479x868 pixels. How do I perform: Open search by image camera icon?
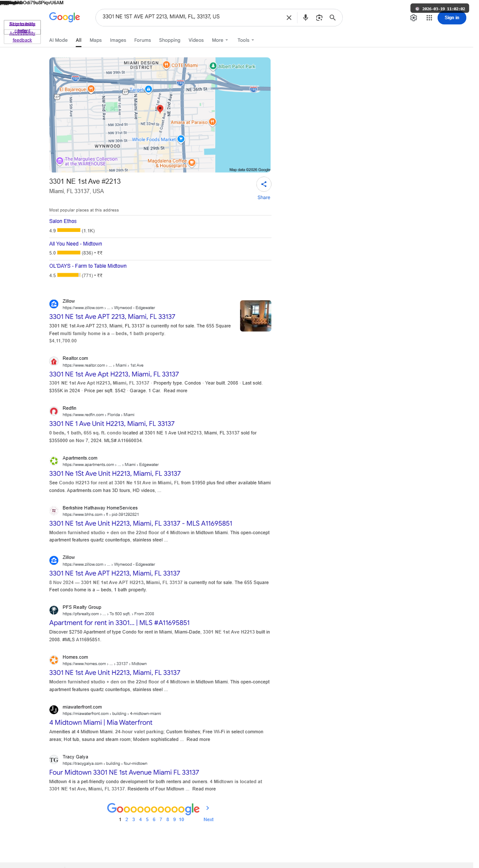(x=319, y=17)
